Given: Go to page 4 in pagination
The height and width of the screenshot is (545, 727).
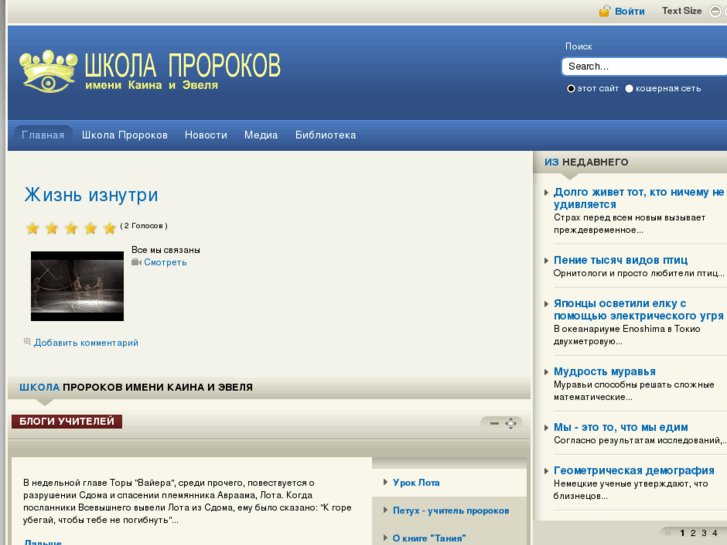Looking at the screenshot, I should [x=714, y=533].
